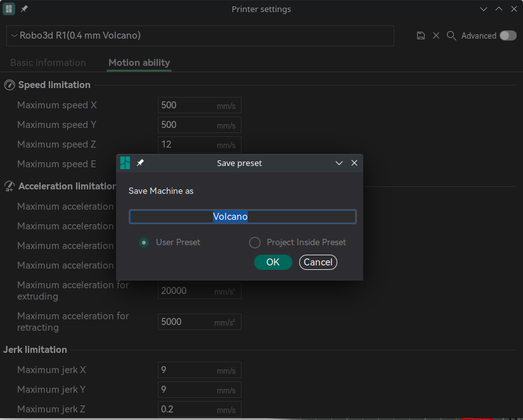Save the current printer preset
The height and width of the screenshot is (420, 523).
click(420, 35)
